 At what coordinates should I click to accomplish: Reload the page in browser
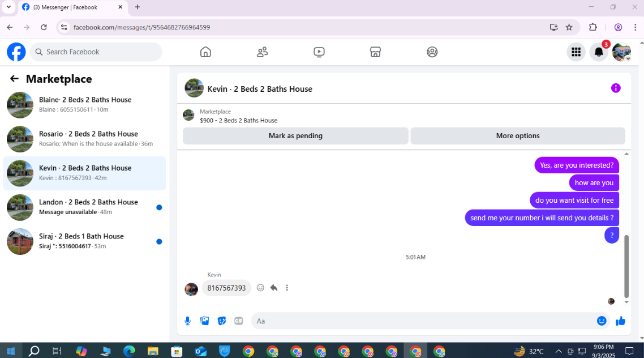44,27
